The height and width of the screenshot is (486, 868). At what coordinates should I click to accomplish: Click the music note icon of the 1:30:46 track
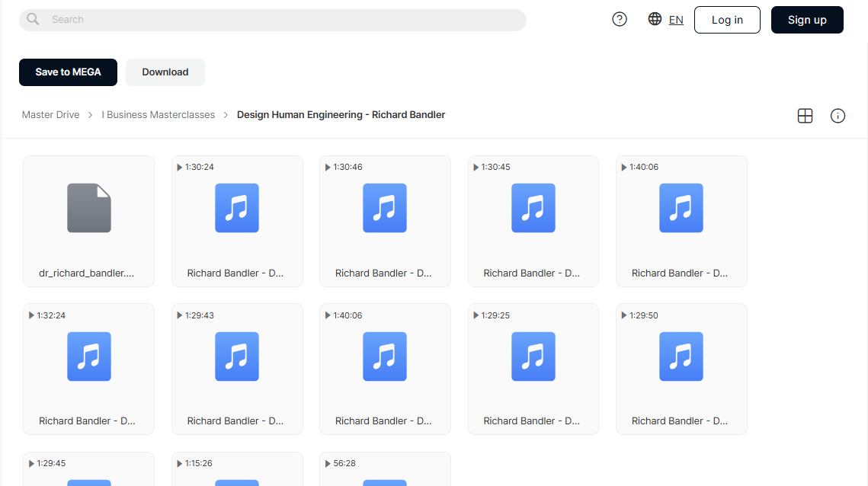coord(385,207)
